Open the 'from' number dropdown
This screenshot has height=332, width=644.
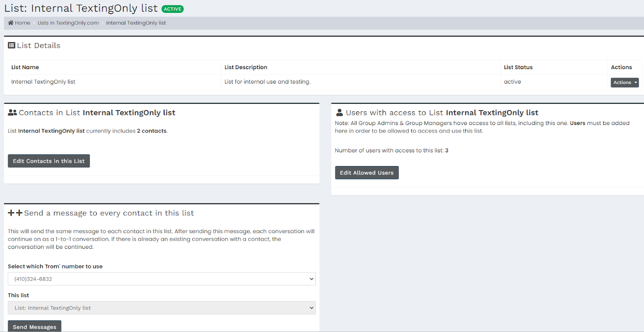point(161,279)
